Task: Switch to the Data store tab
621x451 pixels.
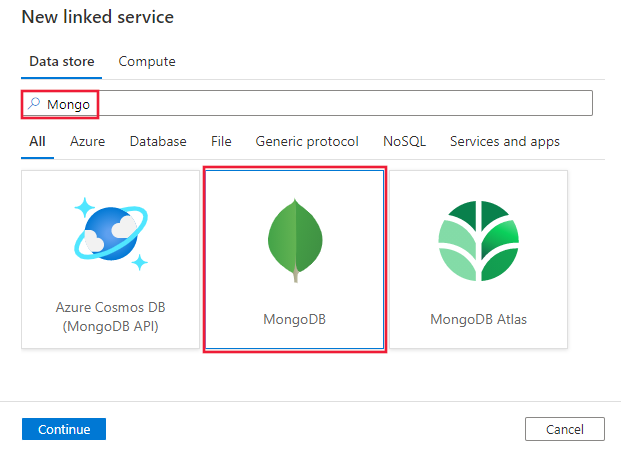Action: click(62, 61)
